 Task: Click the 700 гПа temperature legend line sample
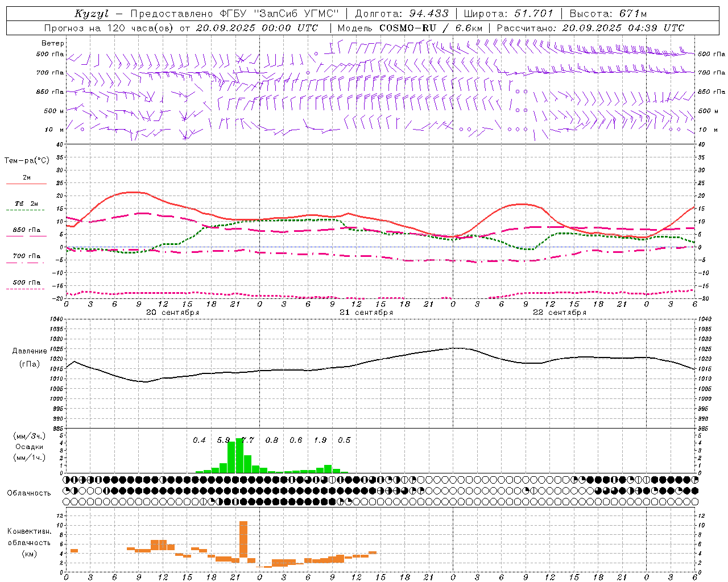point(26,263)
